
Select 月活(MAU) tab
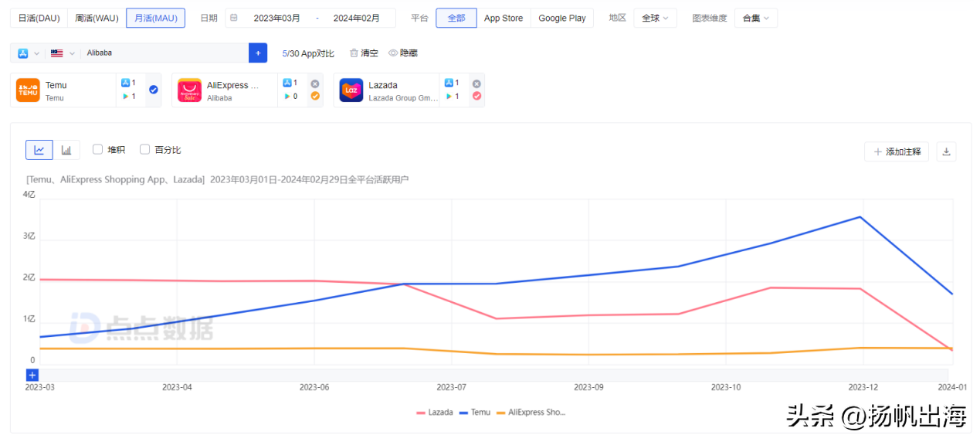[155, 18]
